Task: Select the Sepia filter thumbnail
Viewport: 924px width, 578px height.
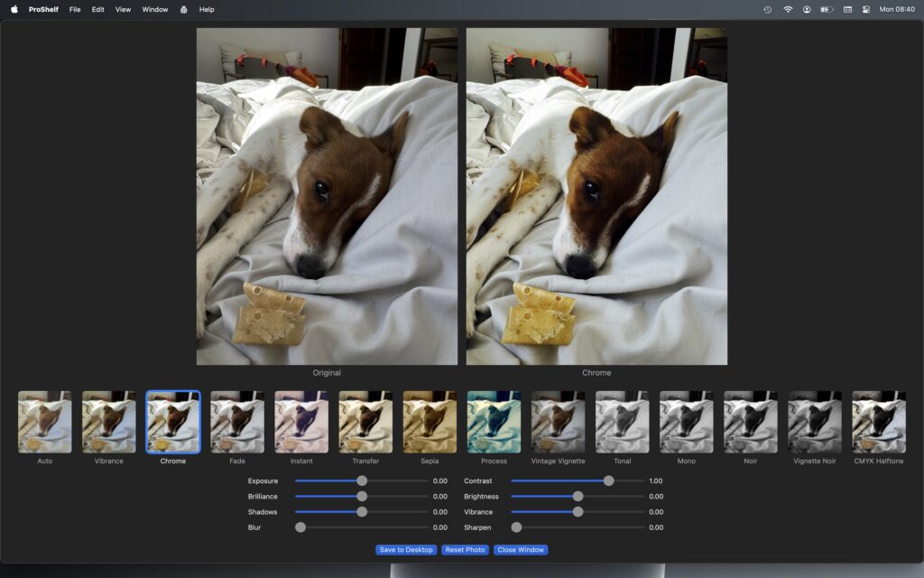Action: click(x=430, y=423)
